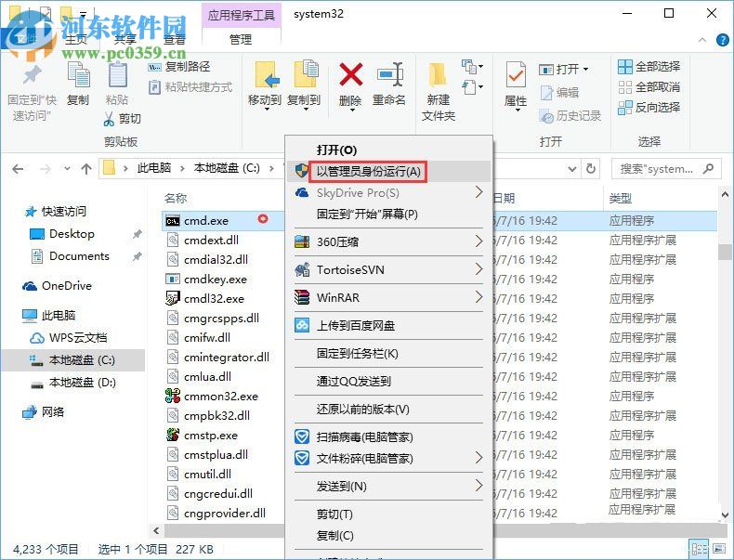Image resolution: width=734 pixels, height=560 pixels.
Task: Choose Copy (复制) in context menu
Action: click(334, 535)
